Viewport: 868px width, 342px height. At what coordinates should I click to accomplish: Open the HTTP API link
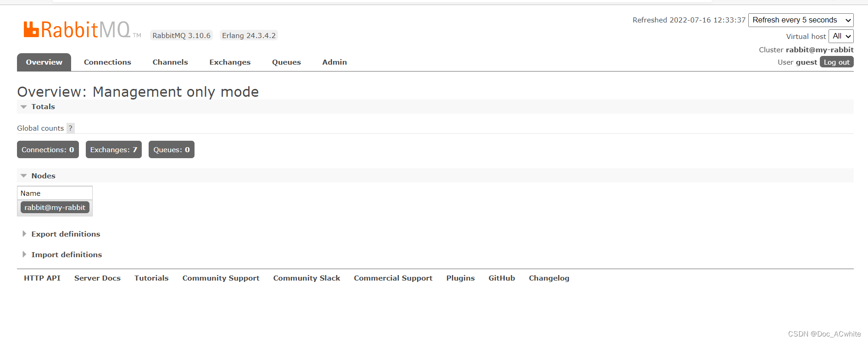tap(42, 278)
